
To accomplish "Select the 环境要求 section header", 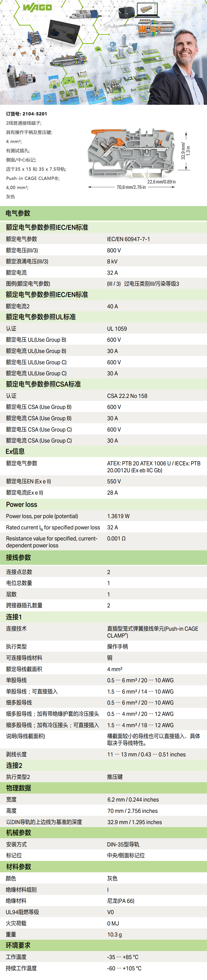I will point(18,945).
